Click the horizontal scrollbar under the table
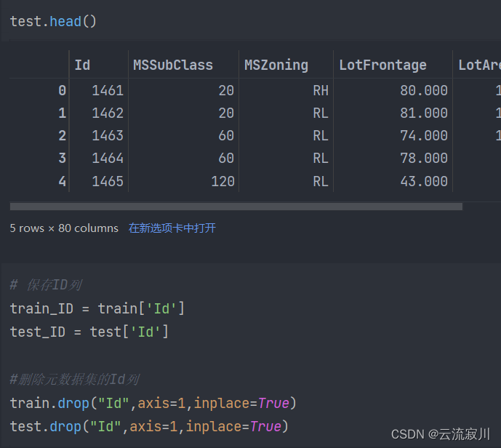The image size is (501, 448). pos(236,207)
